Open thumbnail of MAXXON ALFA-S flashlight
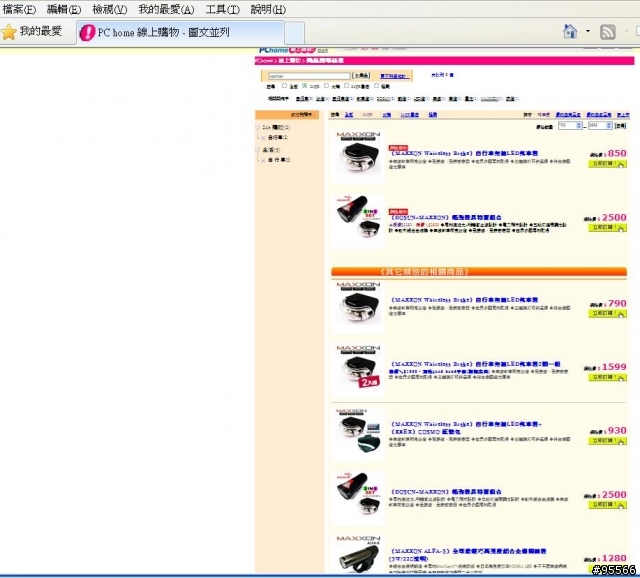Image resolution: width=640 pixels, height=578 pixels. pyautogui.click(x=358, y=554)
